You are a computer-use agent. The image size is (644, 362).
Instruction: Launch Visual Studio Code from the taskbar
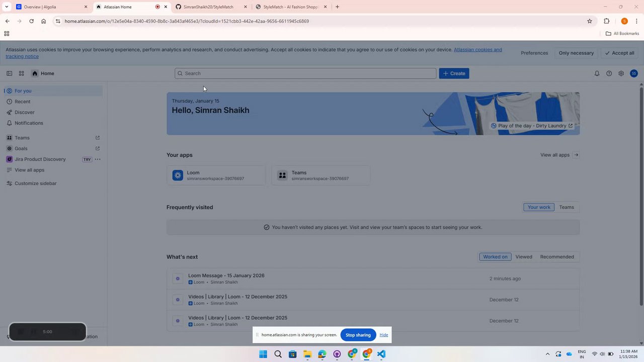pyautogui.click(x=381, y=354)
